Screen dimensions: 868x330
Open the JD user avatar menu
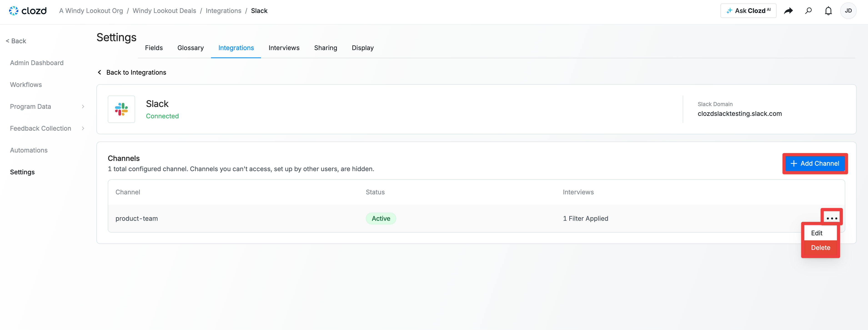tap(848, 11)
